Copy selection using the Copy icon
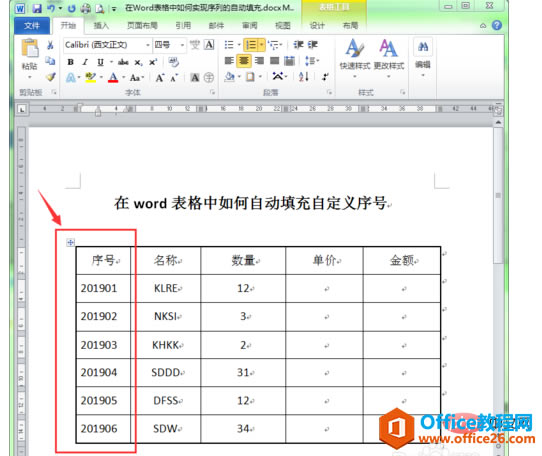Image resolution: width=542 pixels, height=456 pixels. point(50,61)
